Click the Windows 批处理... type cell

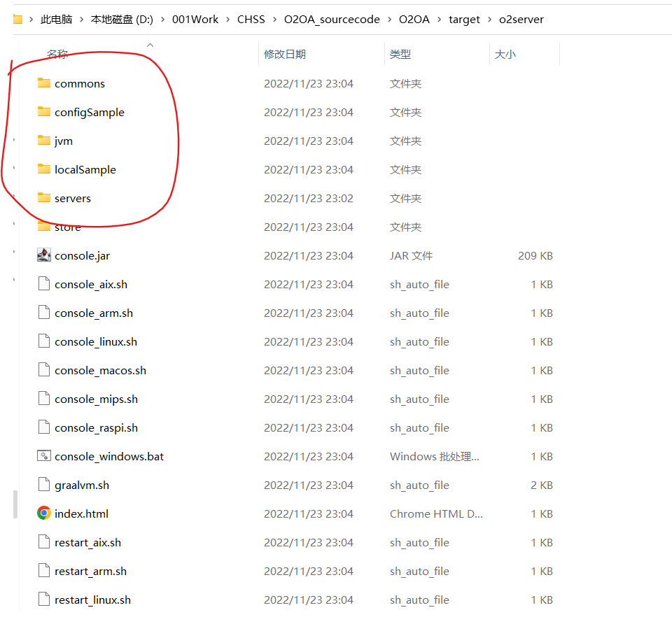(435, 457)
